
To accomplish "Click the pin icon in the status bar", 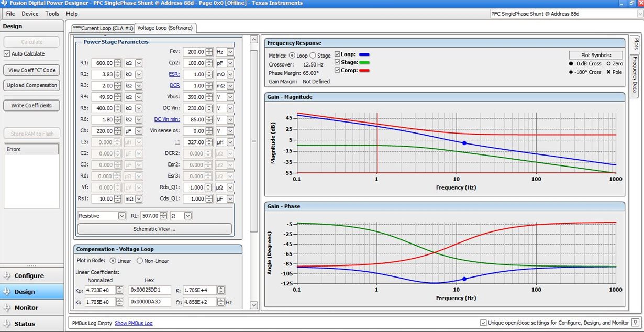I will pyautogui.click(x=635, y=323).
